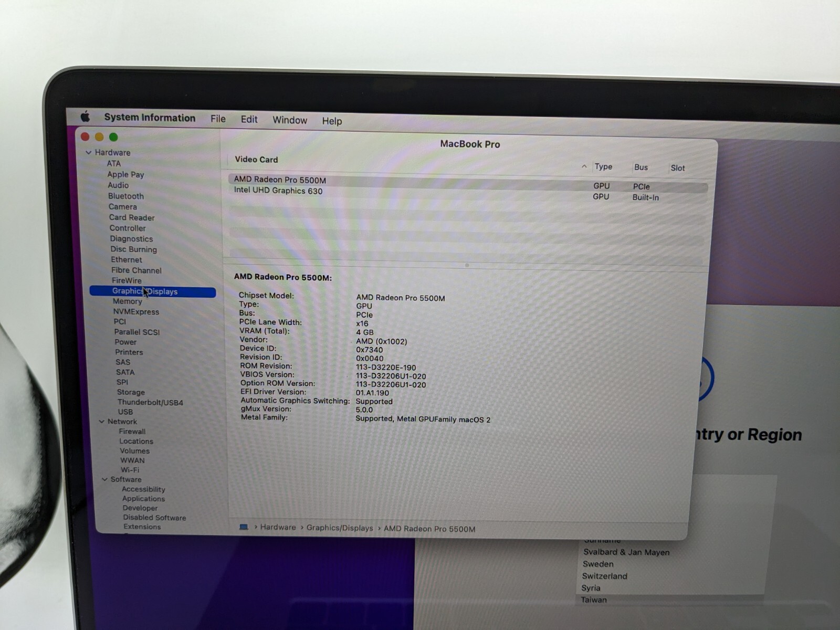This screenshot has width=840, height=630.
Task: Select Volumes under Network
Action: (x=134, y=451)
